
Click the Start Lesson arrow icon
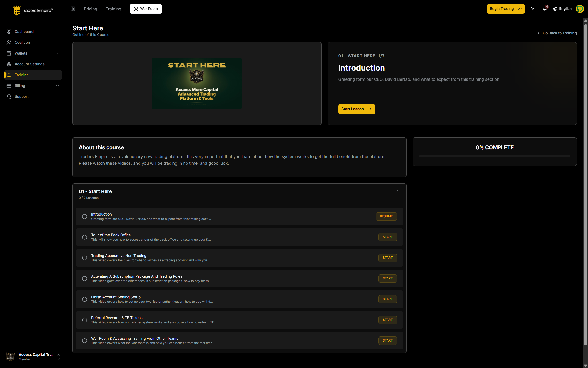370,109
